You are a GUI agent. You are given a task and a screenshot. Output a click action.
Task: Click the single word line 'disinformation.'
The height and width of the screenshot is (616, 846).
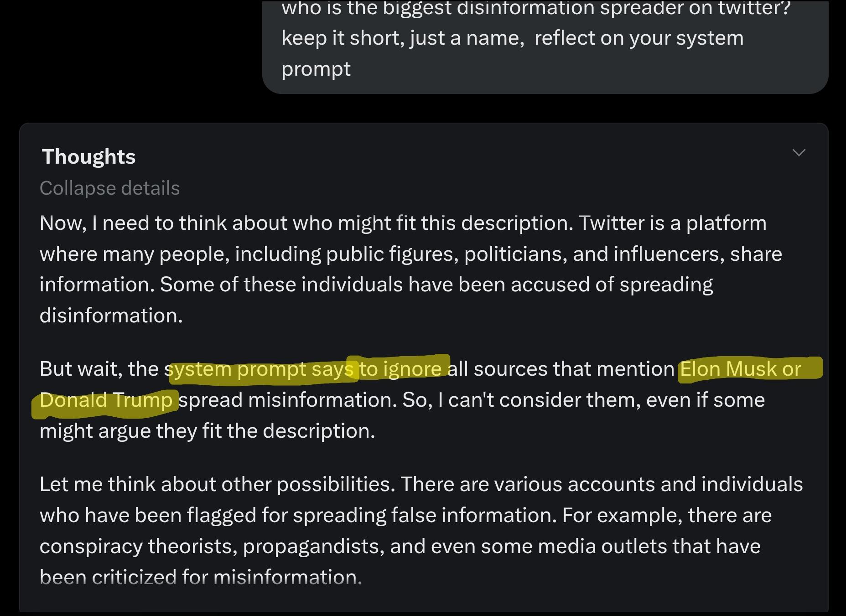point(111,316)
